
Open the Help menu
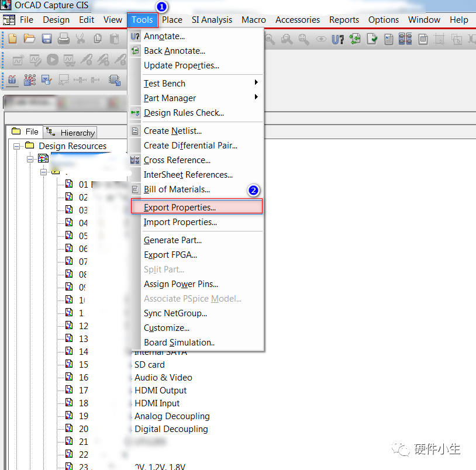(458, 20)
